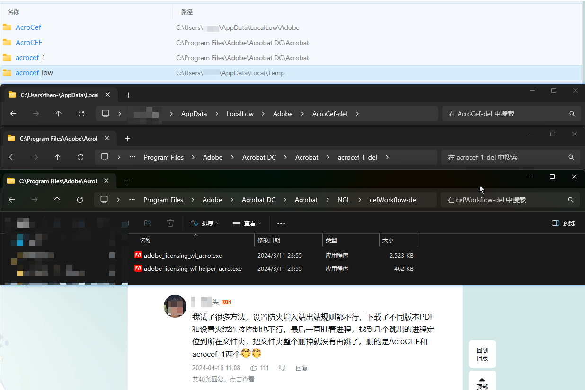Go back in the acrocef_1-del window
The width and height of the screenshot is (585, 392).
tap(12, 157)
